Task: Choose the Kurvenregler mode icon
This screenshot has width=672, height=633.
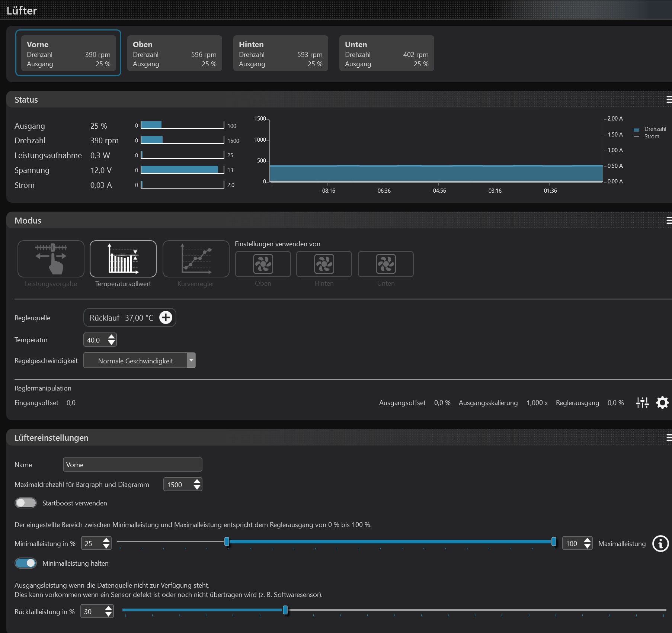Action: point(196,259)
